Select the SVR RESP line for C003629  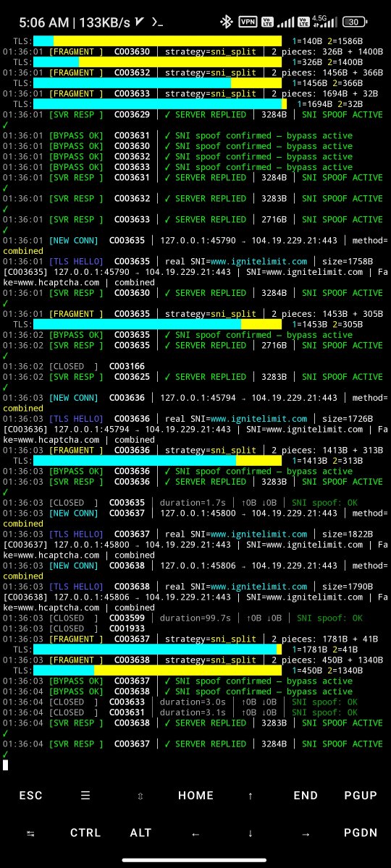point(193,115)
